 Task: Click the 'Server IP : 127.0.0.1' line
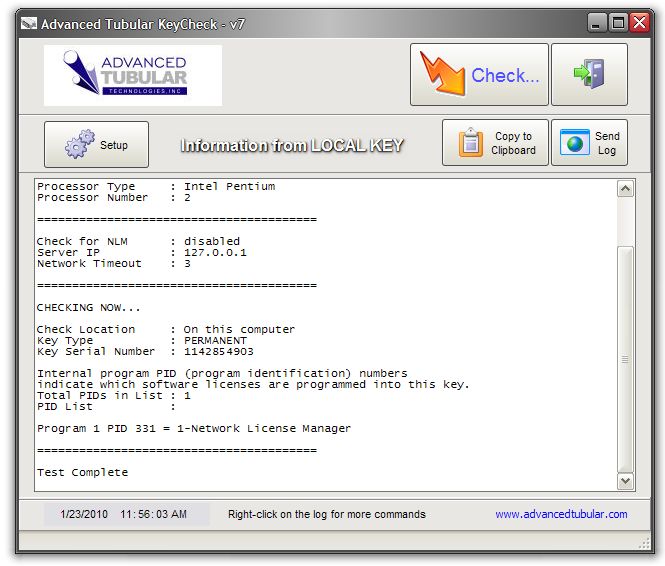142,253
